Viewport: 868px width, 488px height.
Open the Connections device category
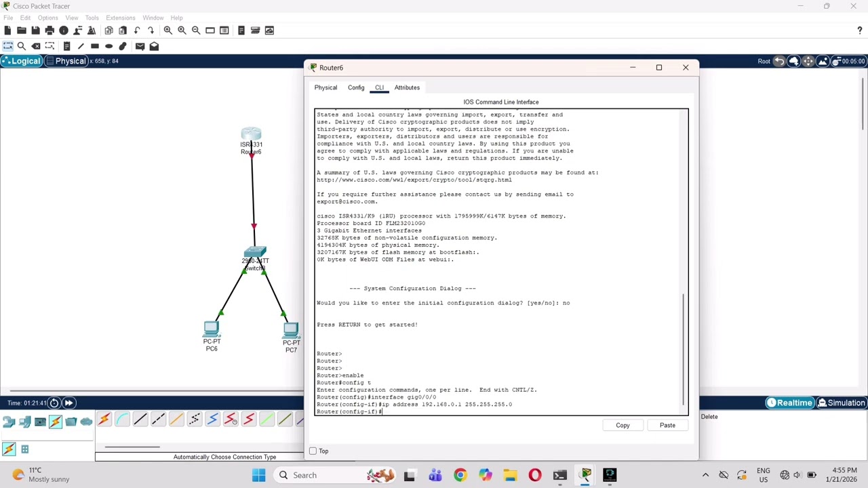point(56,422)
